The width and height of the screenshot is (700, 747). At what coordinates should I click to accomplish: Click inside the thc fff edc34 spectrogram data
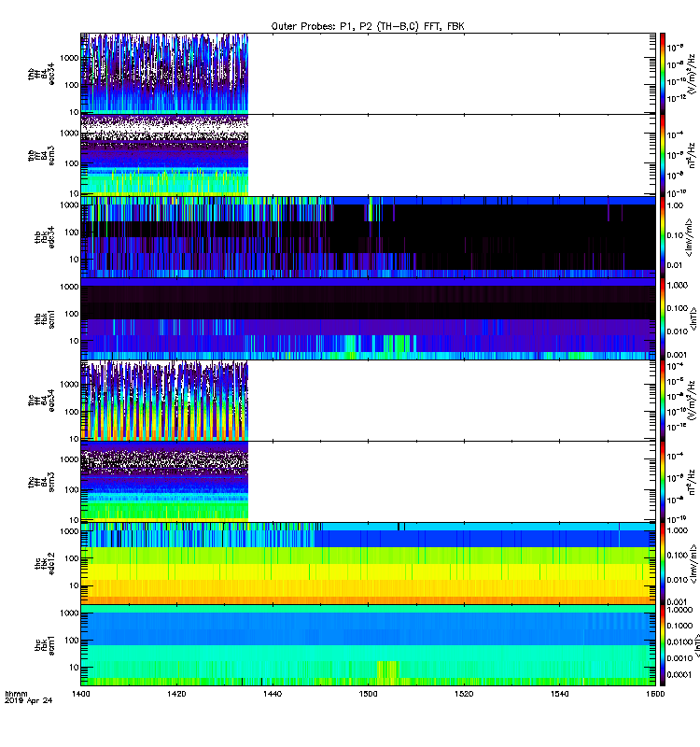164,401
